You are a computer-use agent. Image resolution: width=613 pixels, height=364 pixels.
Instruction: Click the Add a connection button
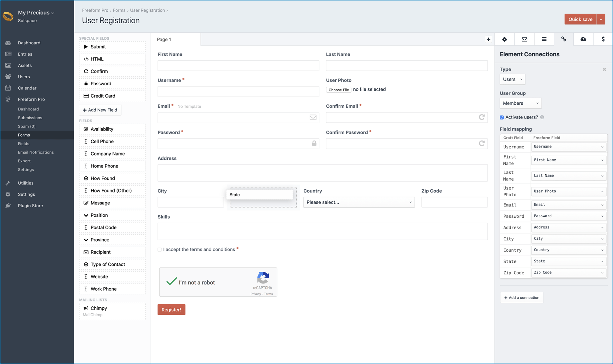[x=522, y=297]
